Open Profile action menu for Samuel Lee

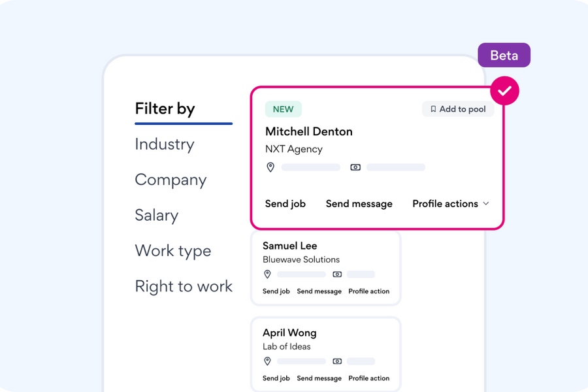pos(368,291)
